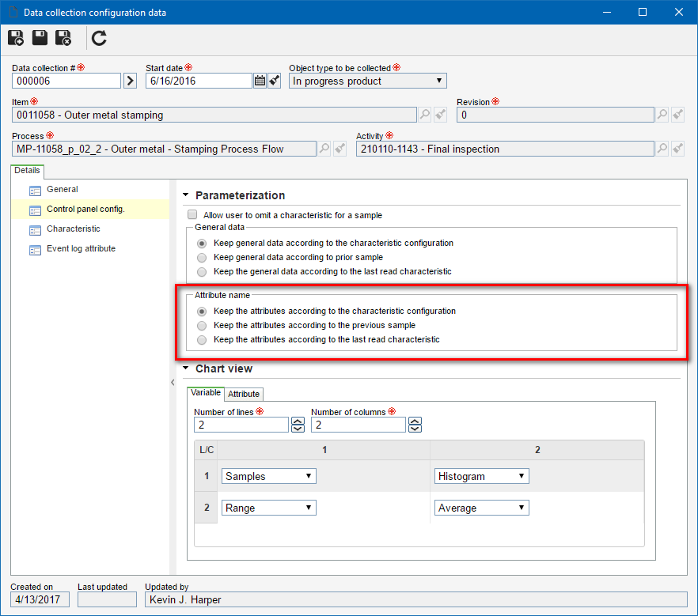Click the Number of lines input field
The width and height of the screenshot is (698, 616).
click(241, 425)
